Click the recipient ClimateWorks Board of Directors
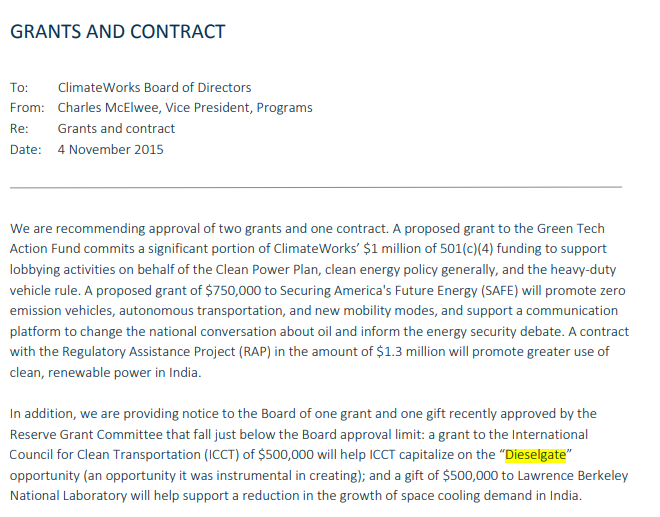The height and width of the screenshot is (517, 660). coord(154,87)
